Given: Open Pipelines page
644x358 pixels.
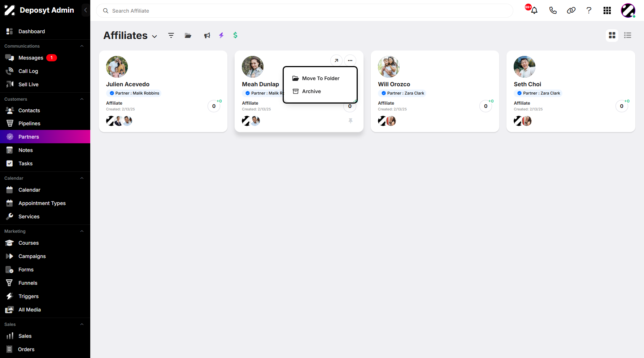Looking at the screenshot, I should [x=45, y=123].
